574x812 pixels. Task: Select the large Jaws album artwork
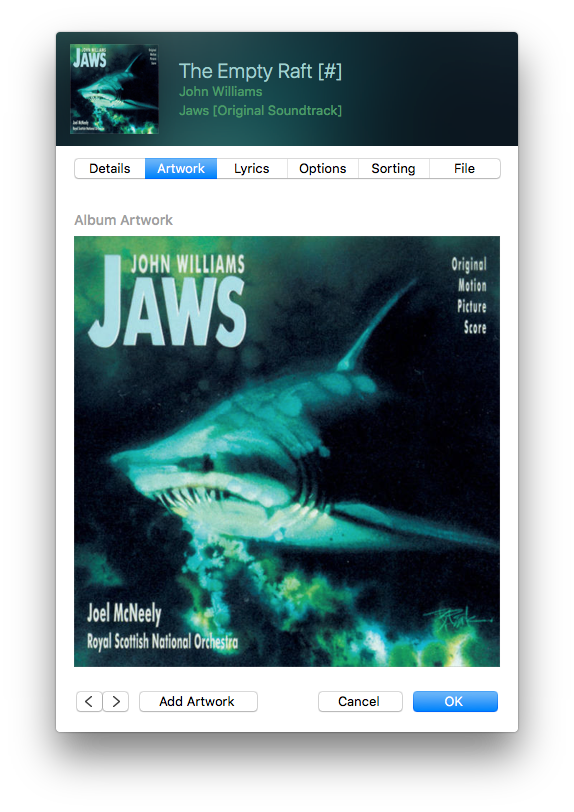point(287,451)
